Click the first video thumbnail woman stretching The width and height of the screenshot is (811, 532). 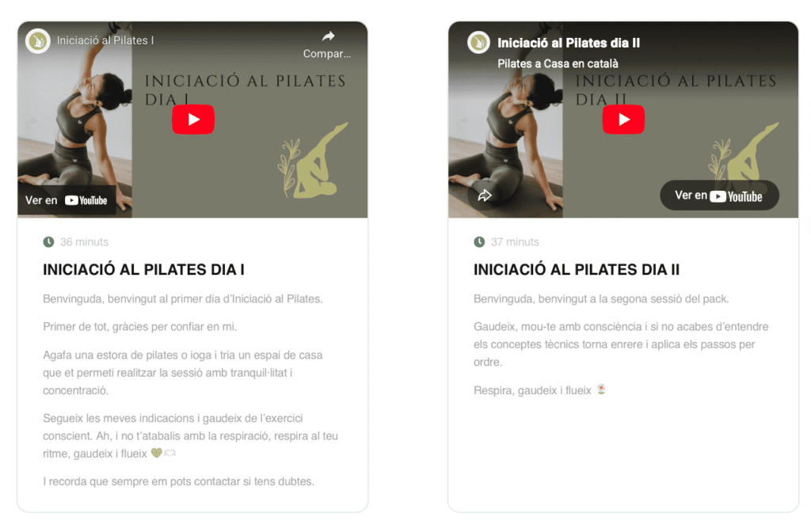click(x=74, y=120)
